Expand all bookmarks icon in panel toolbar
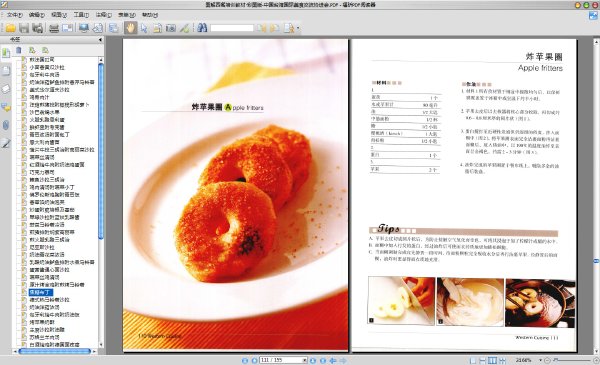600x365 pixels. 32,50
